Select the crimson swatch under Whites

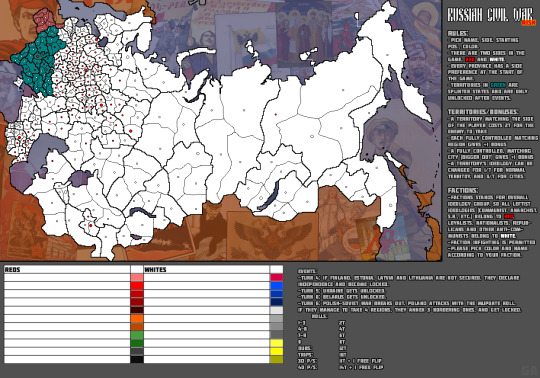coord(276,277)
